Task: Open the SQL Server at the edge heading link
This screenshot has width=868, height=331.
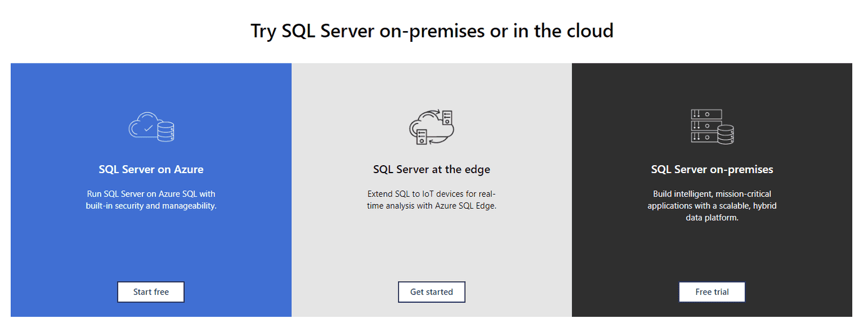Action: click(x=431, y=169)
